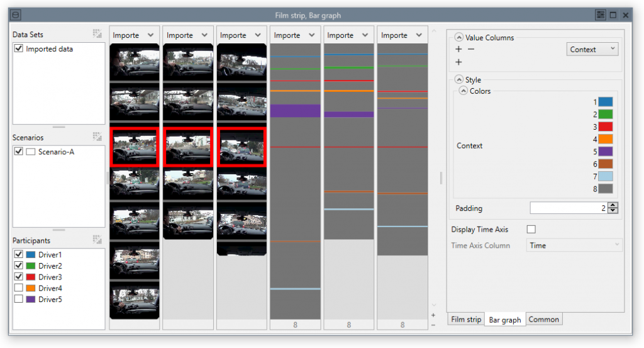Increase Padding value with up arrow
The image size is (644, 348).
point(614,205)
